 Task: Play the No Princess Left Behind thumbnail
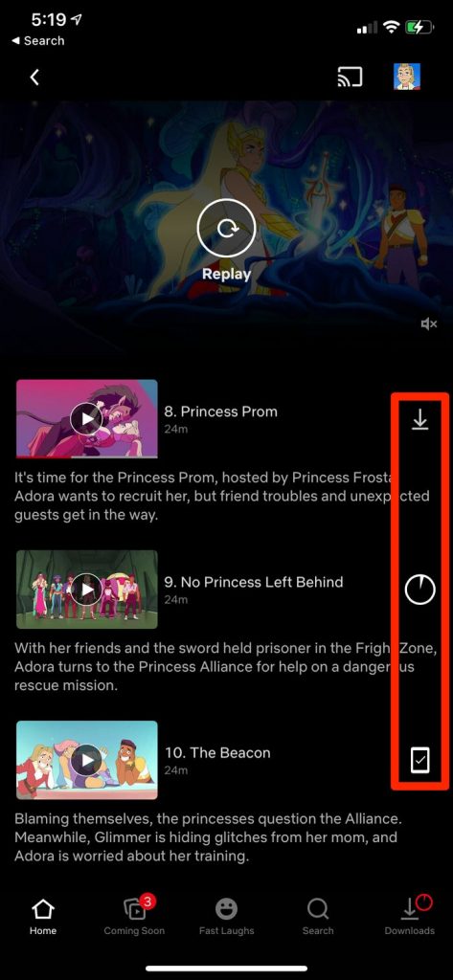(x=87, y=590)
